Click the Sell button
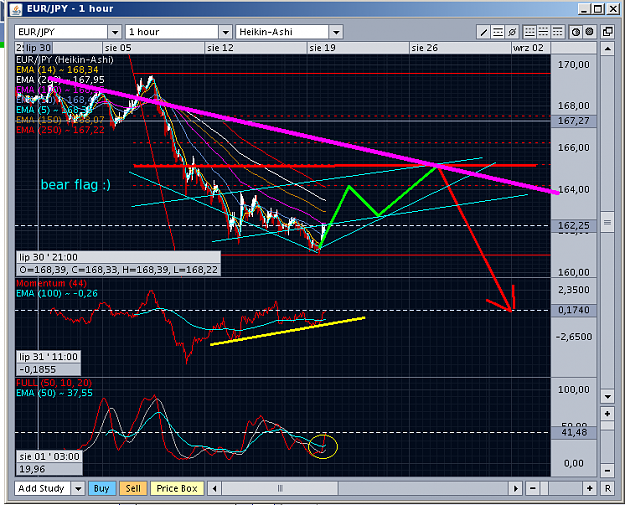This screenshot has width=625, height=505. tap(133, 488)
